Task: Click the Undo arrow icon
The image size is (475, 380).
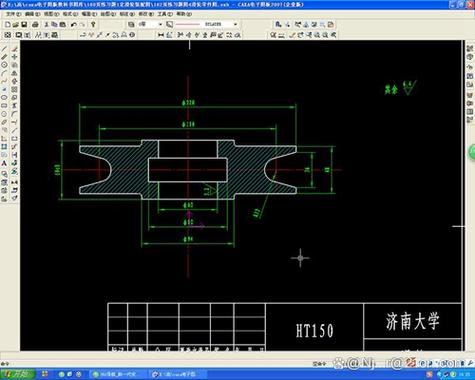Action: (74, 25)
